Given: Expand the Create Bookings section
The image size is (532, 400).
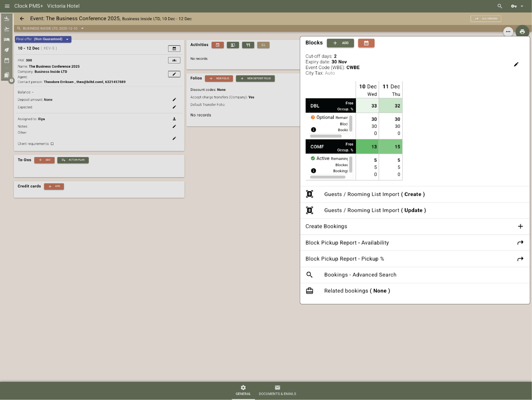Looking at the screenshot, I should pos(521,226).
